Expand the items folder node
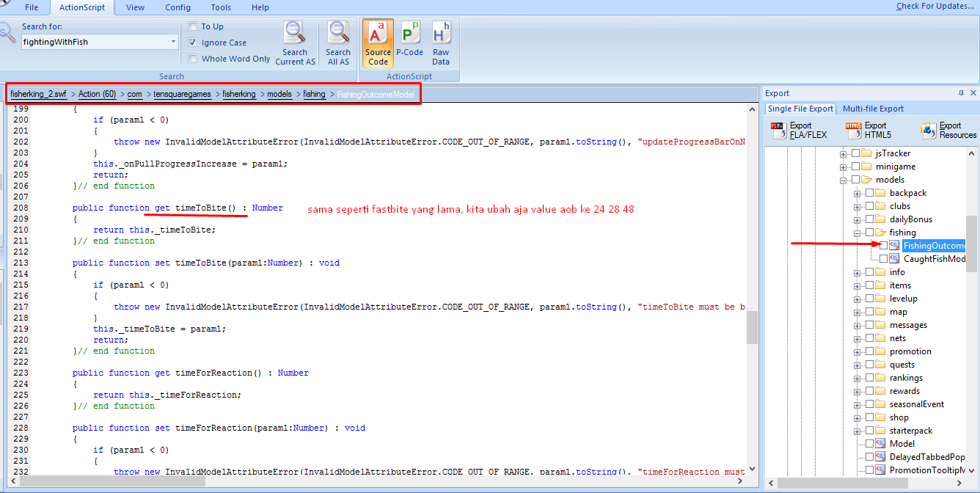 tap(857, 285)
